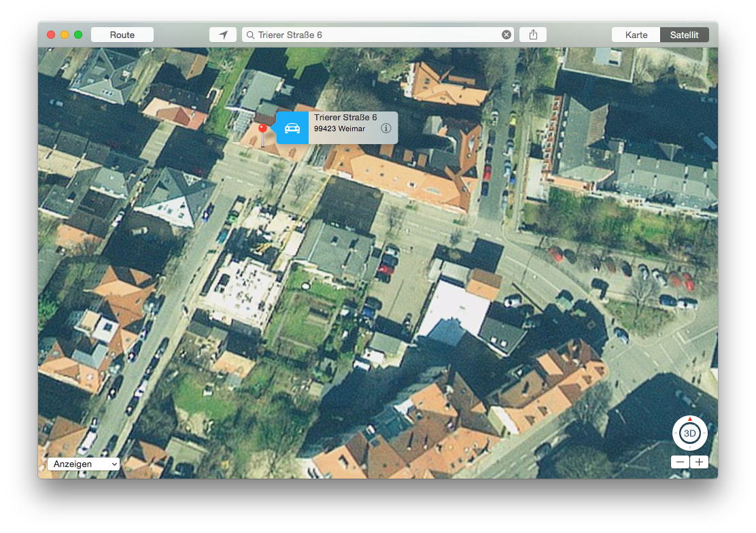756x533 pixels.
Task: Zoom in with the plus button
Action: (699, 462)
